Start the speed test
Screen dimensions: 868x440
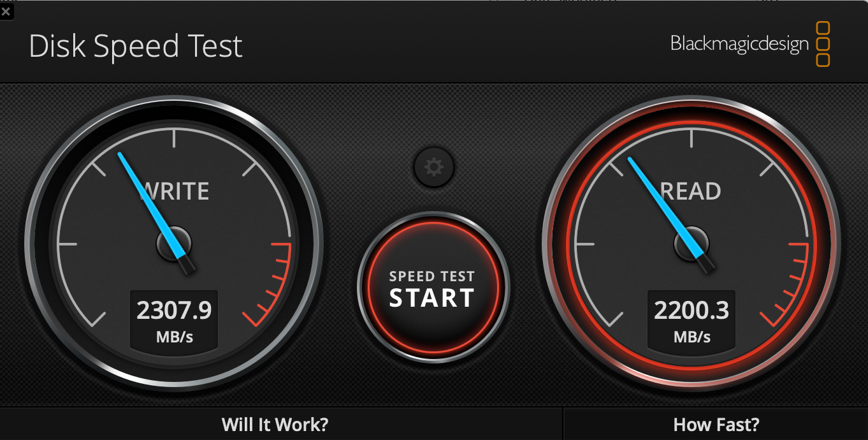tap(433, 289)
